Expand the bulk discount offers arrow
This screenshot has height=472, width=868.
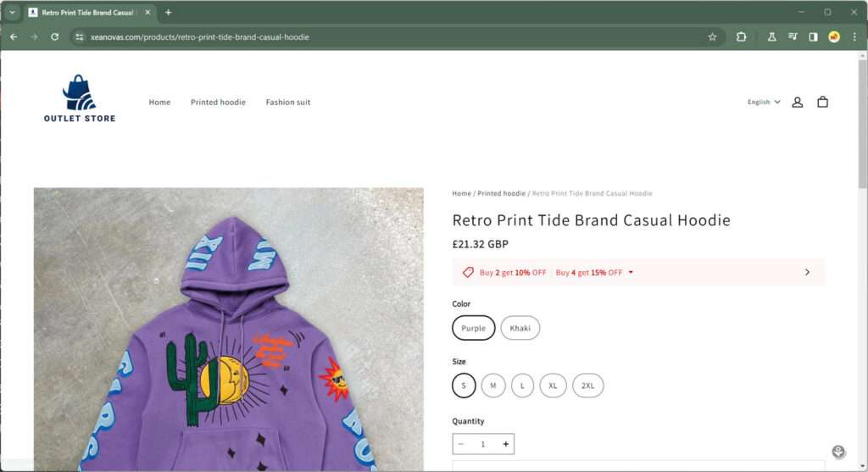[x=806, y=272]
